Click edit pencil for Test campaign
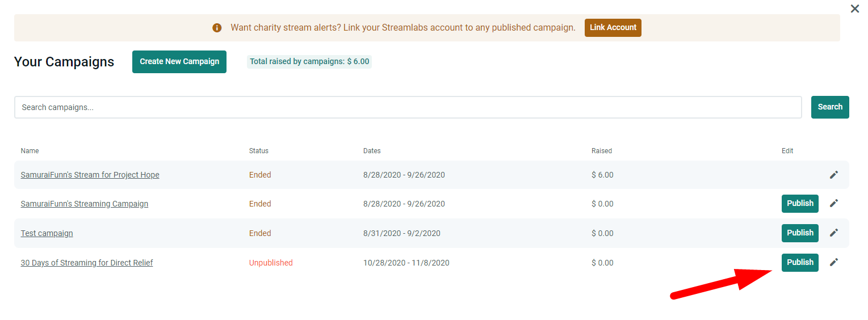Viewport: 868px width, 320px height. [833, 233]
